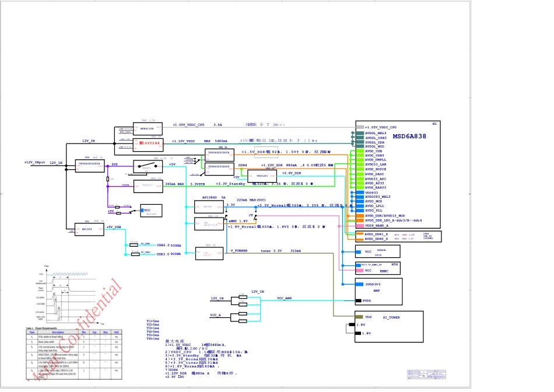Click the +12V_INput label
This screenshot has width=554, height=392.
click(x=34, y=162)
